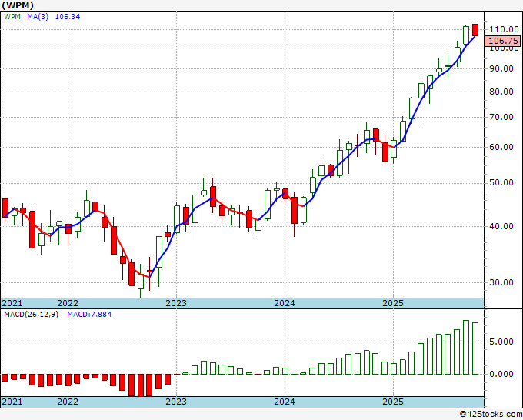
Task: Click 2024 on the price chart axis
Action: 285,303
